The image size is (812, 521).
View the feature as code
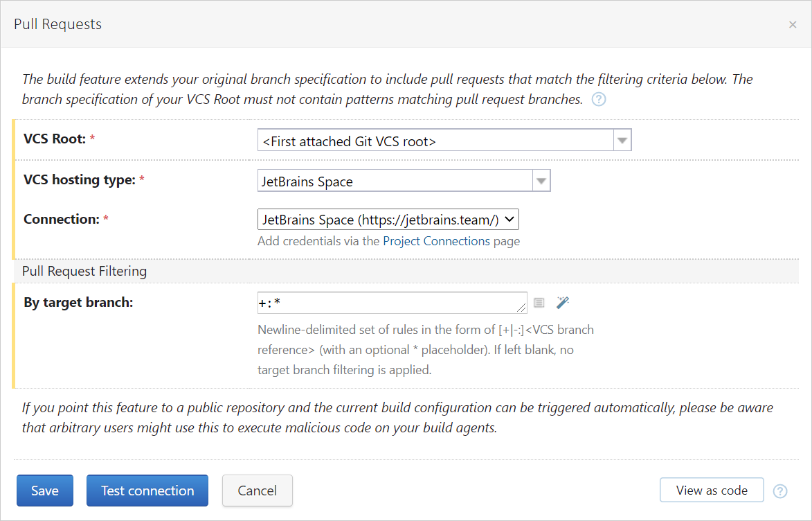pyautogui.click(x=712, y=490)
